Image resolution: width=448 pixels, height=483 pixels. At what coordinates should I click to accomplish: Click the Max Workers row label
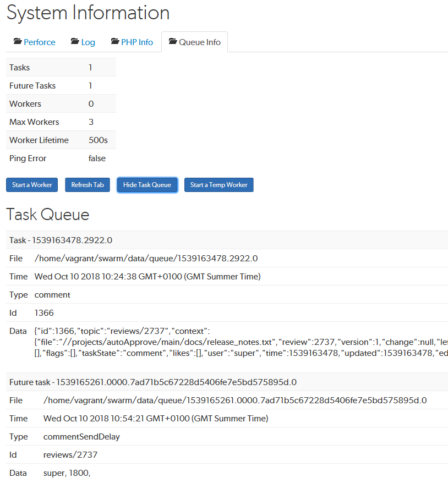pos(34,122)
